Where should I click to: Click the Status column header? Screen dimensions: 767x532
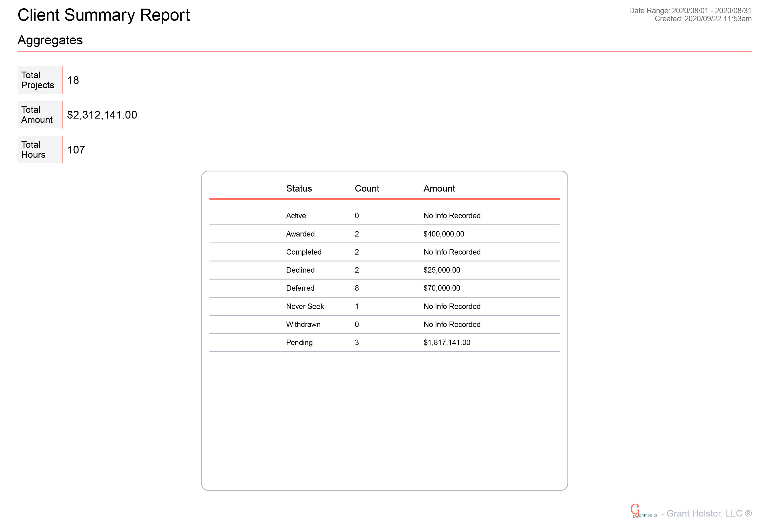point(299,189)
